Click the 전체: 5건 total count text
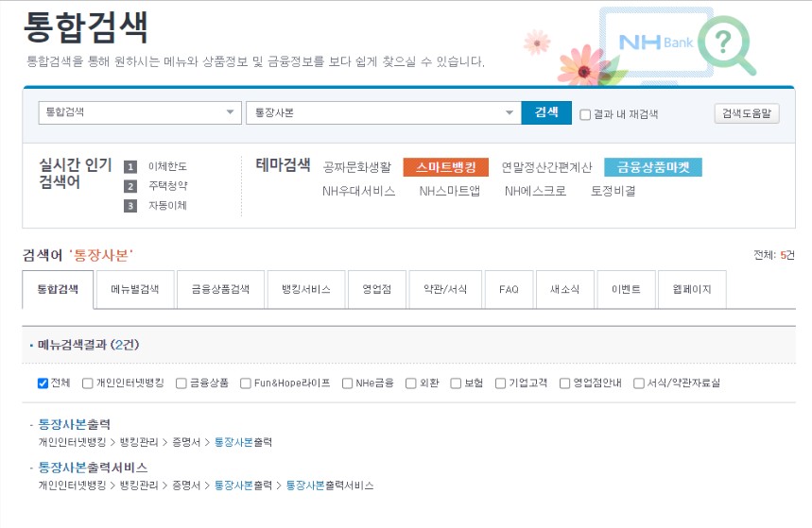The width and height of the screenshot is (812, 528). 773,255
